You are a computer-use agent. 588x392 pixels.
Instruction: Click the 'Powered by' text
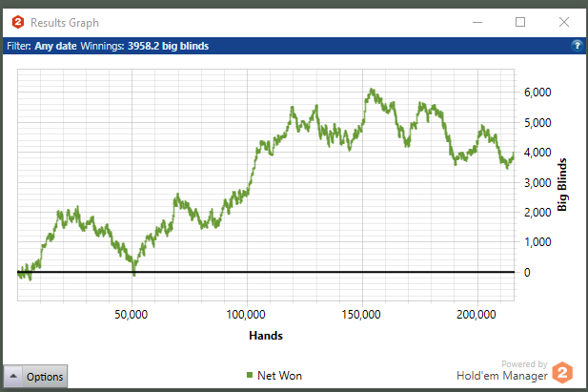coord(524,363)
